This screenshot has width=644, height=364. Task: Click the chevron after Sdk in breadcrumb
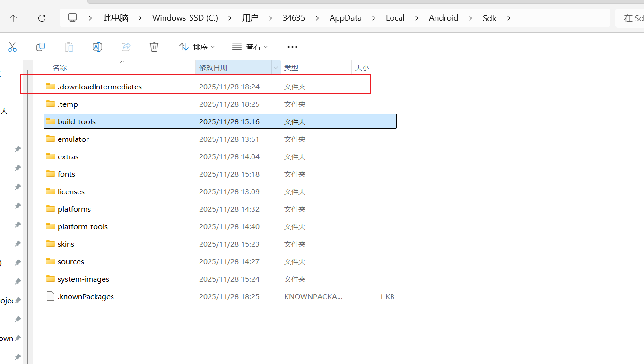click(x=508, y=18)
